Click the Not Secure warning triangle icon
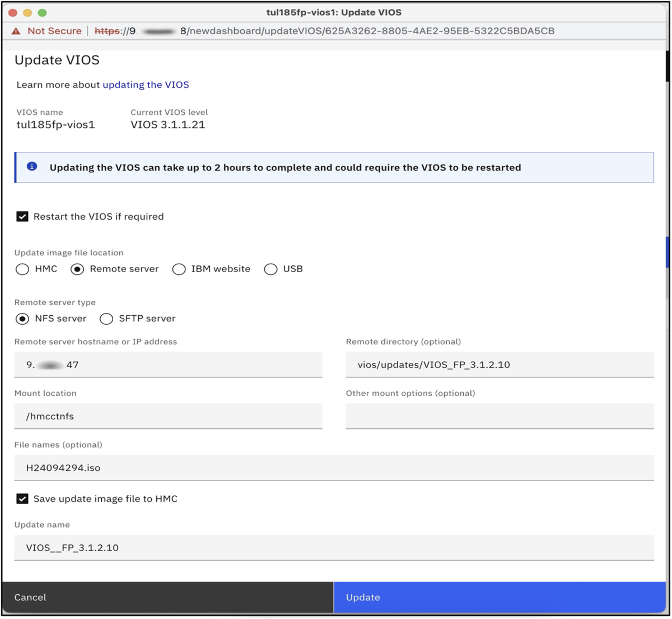Screen dimensions: 672x619 (16, 31)
